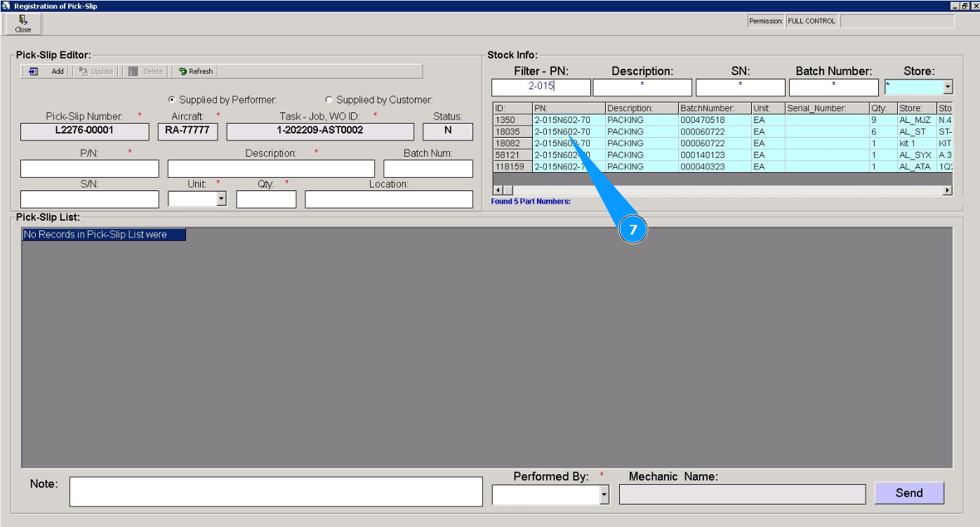Image resolution: width=980 pixels, height=527 pixels.
Task: Click the BatchNumber column header
Action: pos(715,109)
